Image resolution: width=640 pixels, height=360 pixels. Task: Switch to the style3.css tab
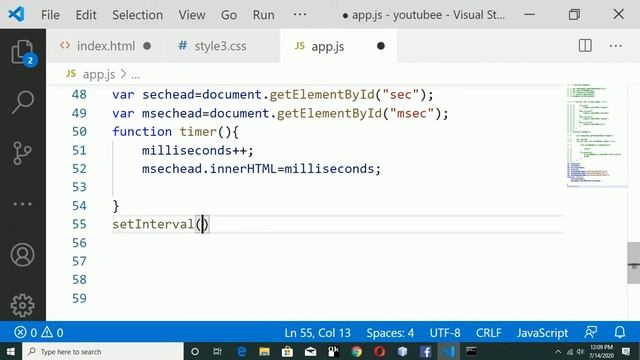click(x=221, y=46)
